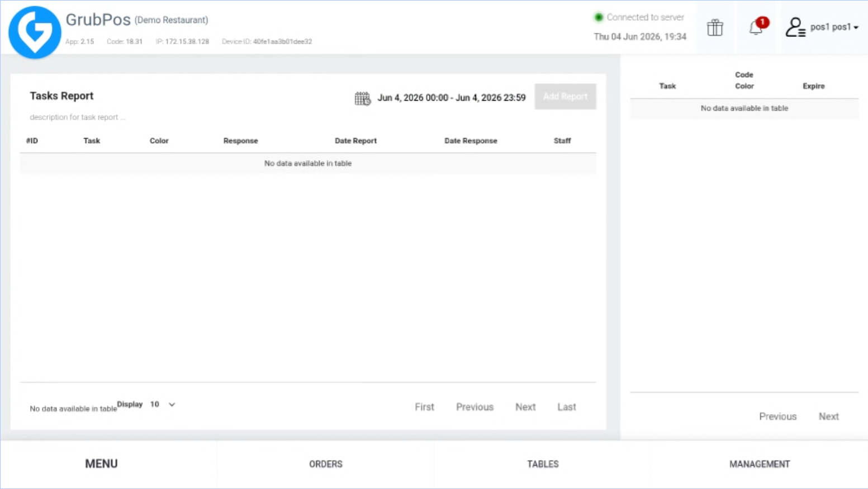Switch to the TABLES tab
868x489 pixels.
coord(543,464)
